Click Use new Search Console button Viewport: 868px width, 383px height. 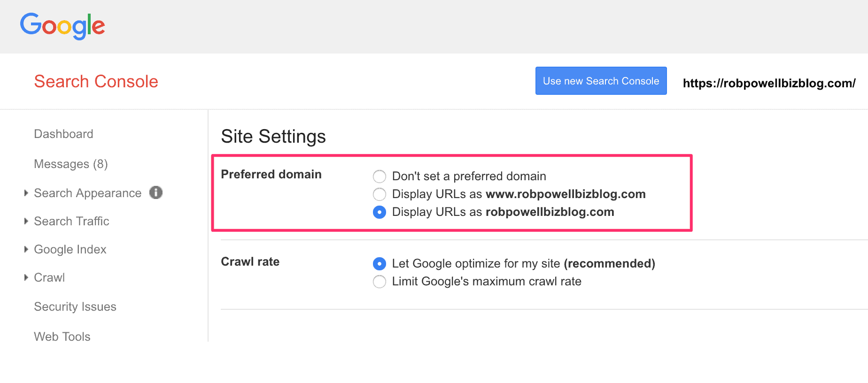pyautogui.click(x=601, y=81)
